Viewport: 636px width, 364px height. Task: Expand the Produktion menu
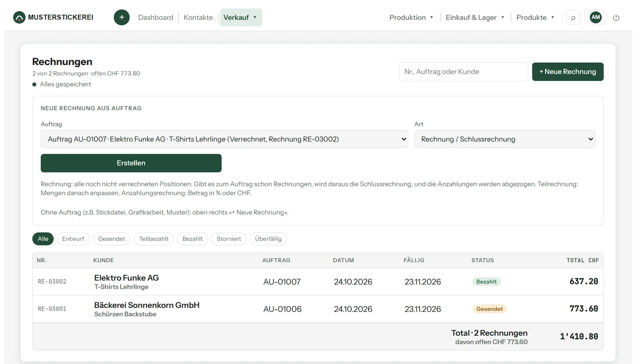[411, 17]
